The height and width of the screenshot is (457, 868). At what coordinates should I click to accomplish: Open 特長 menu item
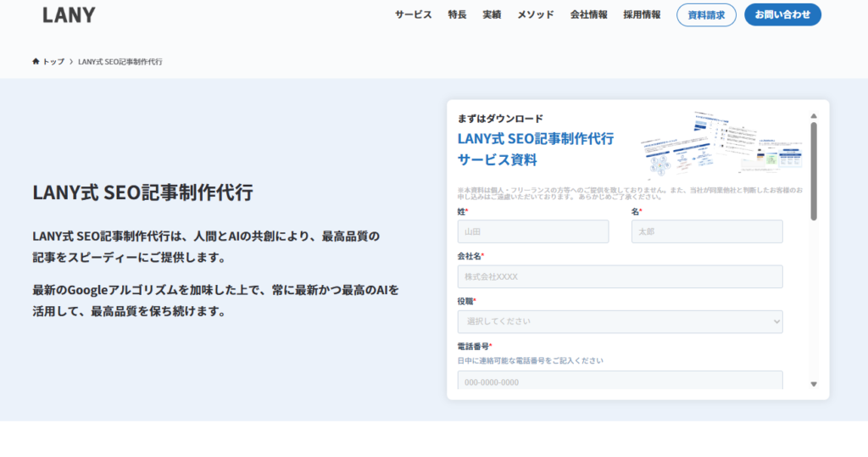pyautogui.click(x=457, y=14)
